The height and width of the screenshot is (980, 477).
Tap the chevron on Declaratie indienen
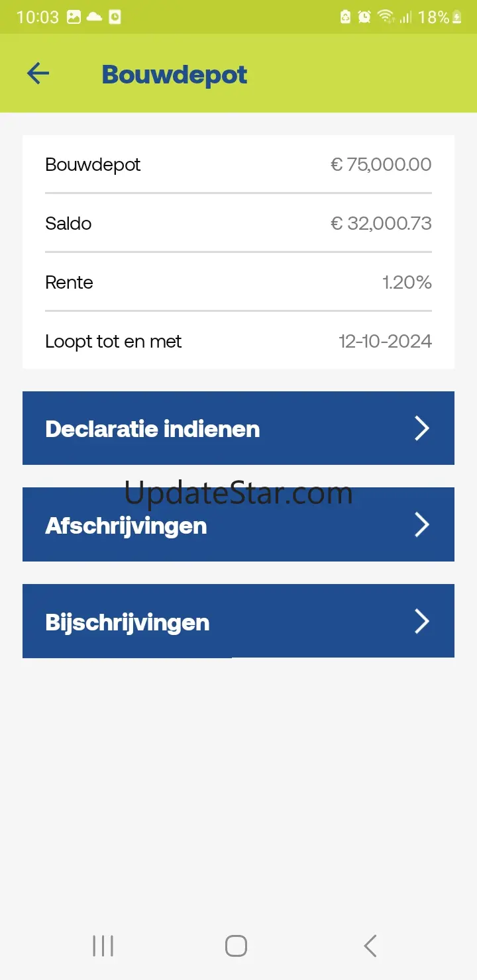point(422,428)
